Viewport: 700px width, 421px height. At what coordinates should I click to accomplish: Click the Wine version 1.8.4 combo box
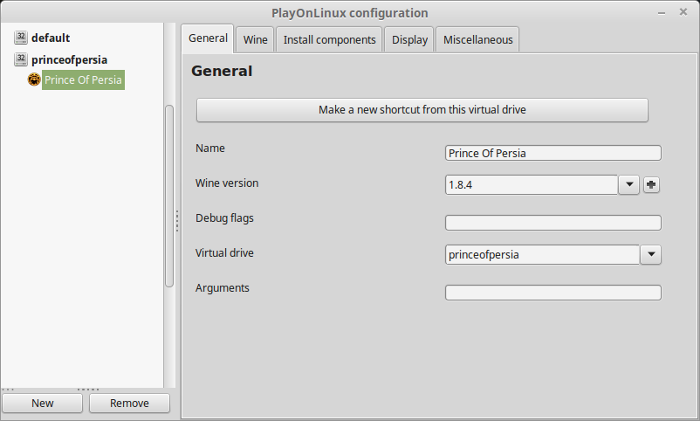[532, 184]
